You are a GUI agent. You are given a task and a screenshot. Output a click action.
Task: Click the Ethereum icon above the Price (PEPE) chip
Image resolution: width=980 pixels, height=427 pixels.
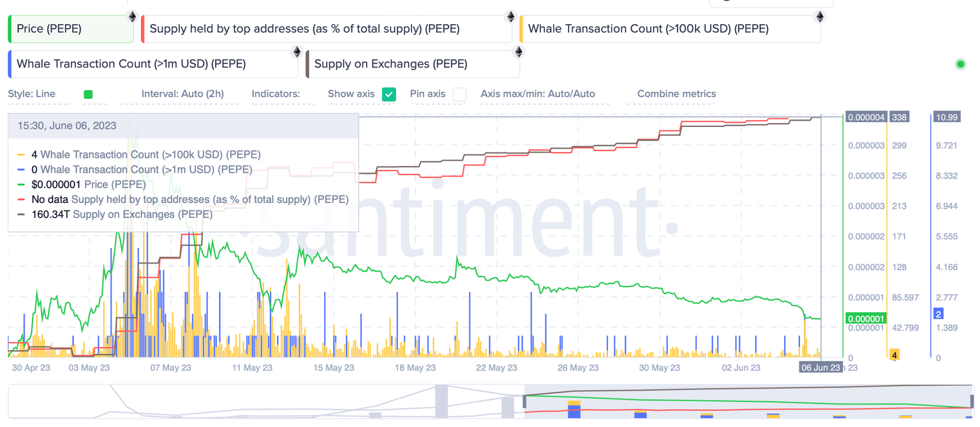(132, 17)
